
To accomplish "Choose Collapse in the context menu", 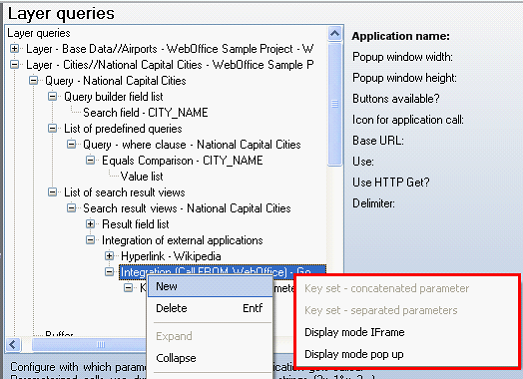I will (x=210, y=358).
